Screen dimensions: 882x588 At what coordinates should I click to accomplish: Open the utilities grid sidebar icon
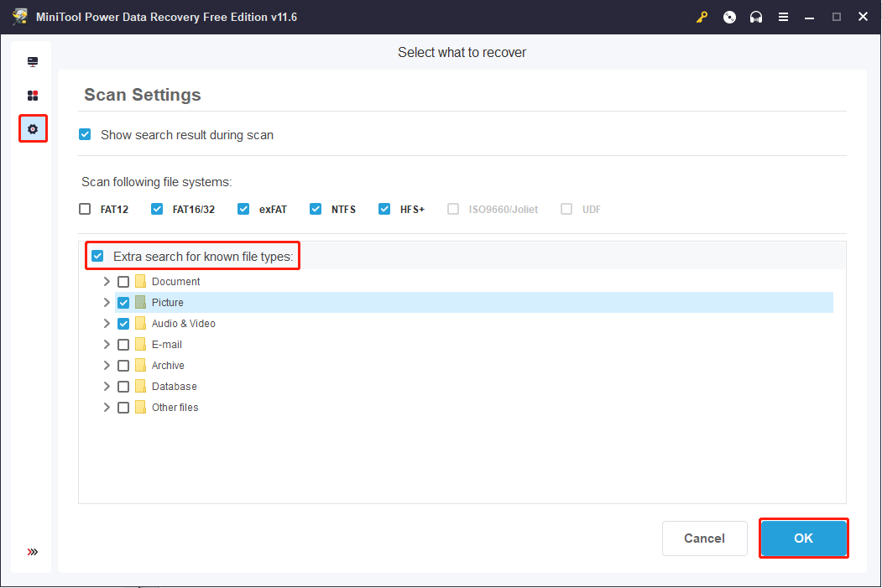pos(33,96)
